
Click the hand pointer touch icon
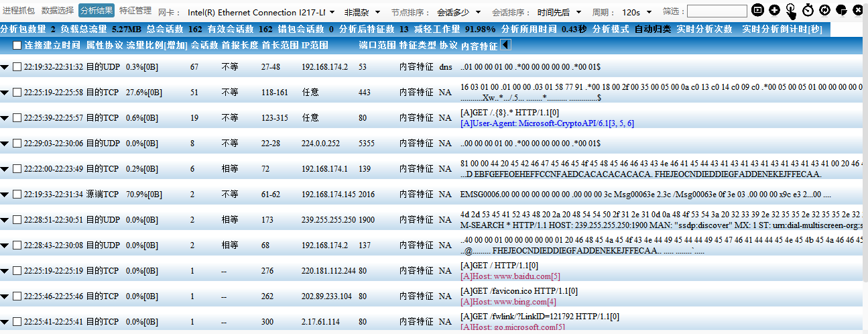pos(791,10)
